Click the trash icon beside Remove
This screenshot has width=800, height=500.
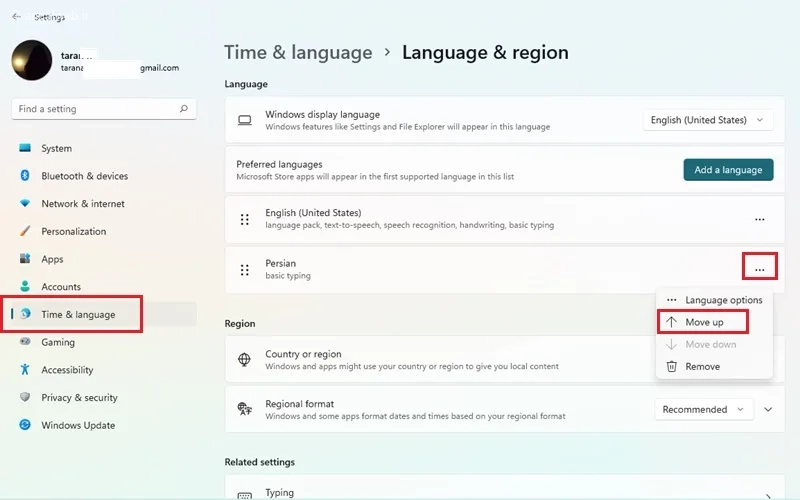pyautogui.click(x=671, y=366)
